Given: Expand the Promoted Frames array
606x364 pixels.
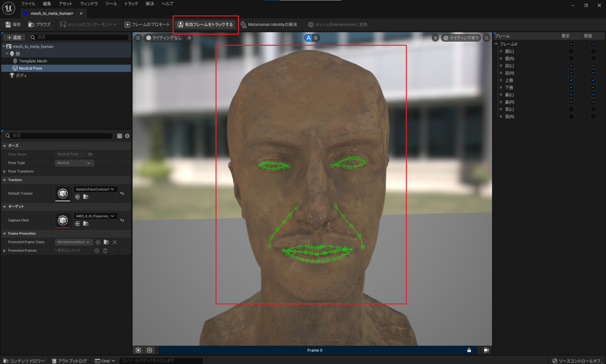Looking at the screenshot, I should 5,251.
